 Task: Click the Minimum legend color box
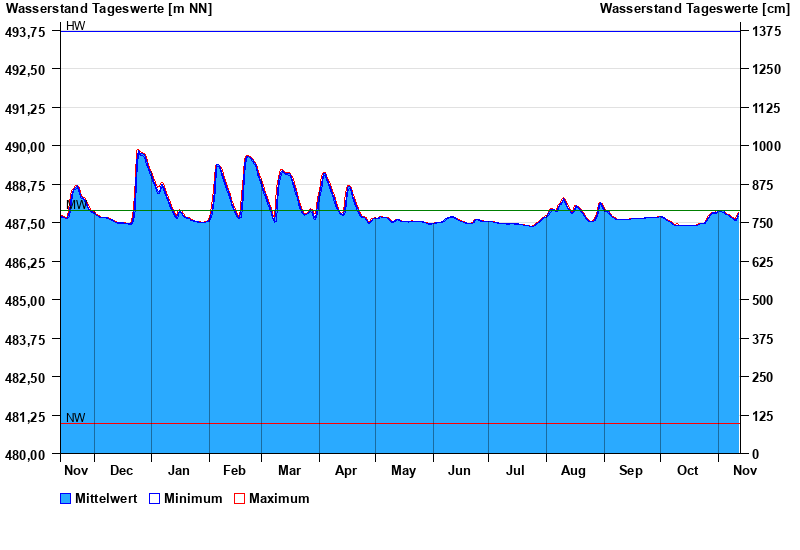click(x=154, y=499)
